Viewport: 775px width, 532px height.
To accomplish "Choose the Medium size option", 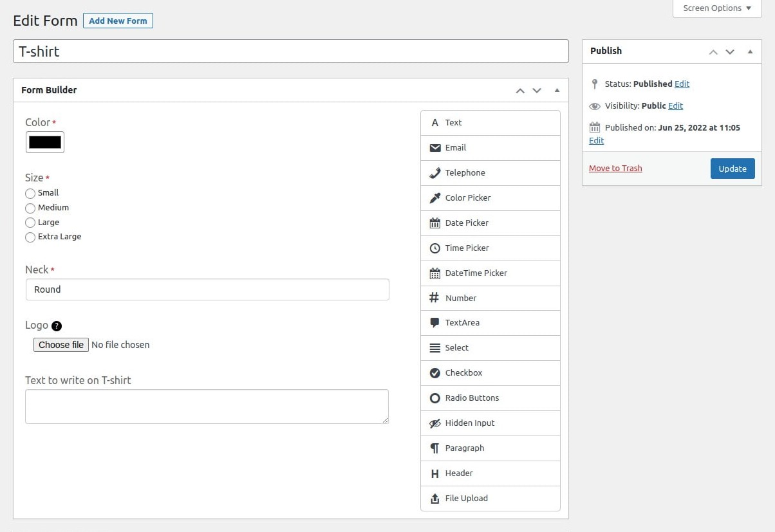I will coord(30,208).
